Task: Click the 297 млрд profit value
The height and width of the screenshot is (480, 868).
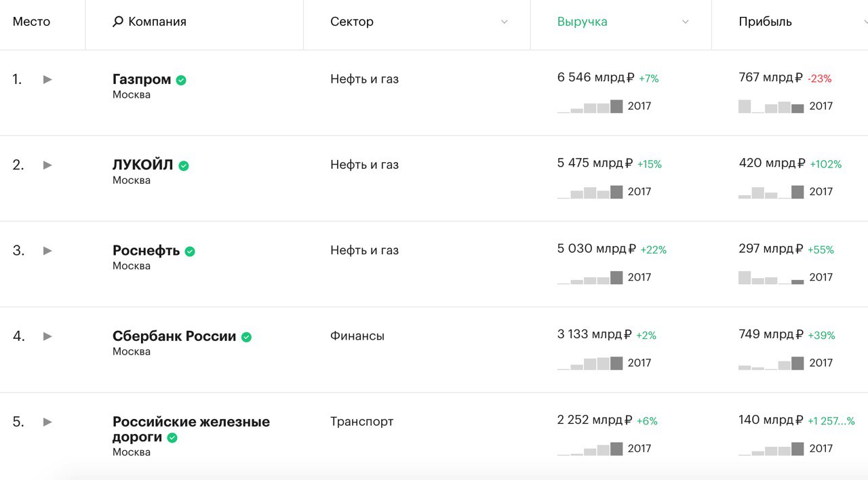Action: tap(771, 249)
